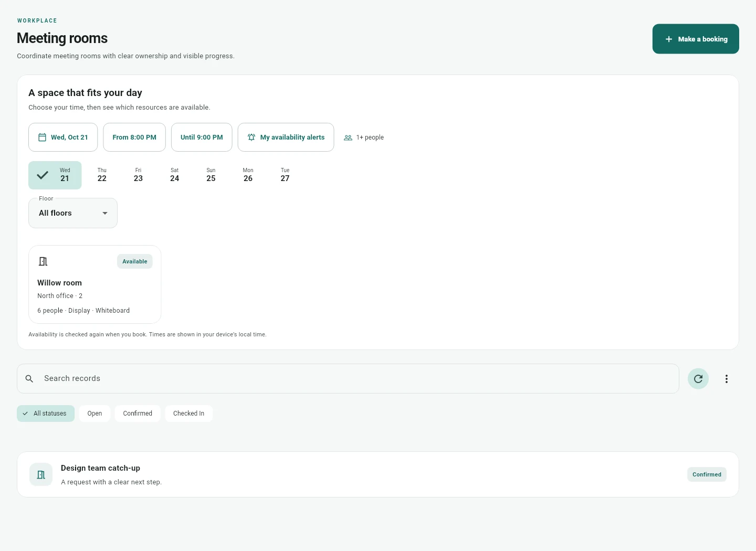Click the Confirmed badge on Design team catch-up

707,474
